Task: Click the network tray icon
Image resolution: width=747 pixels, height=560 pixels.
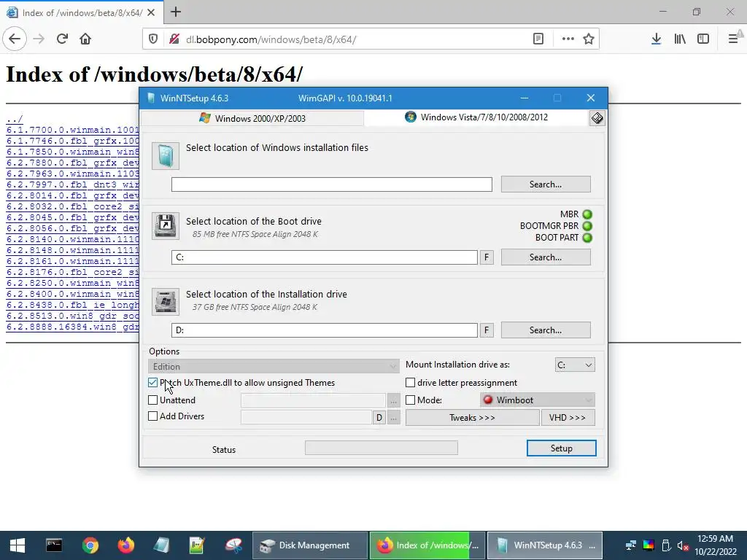Action: 631,545
